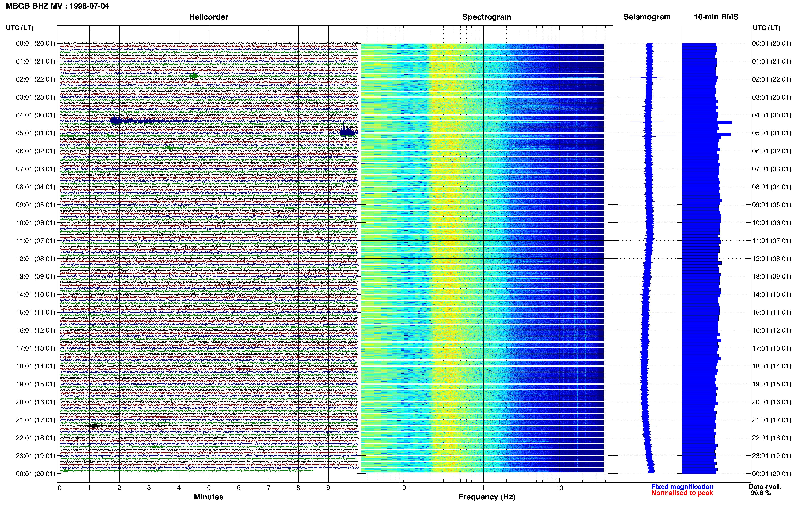Screen dimensions: 812x508
Task: Click left time label 04:01 (00:01)
Action: coord(36,115)
